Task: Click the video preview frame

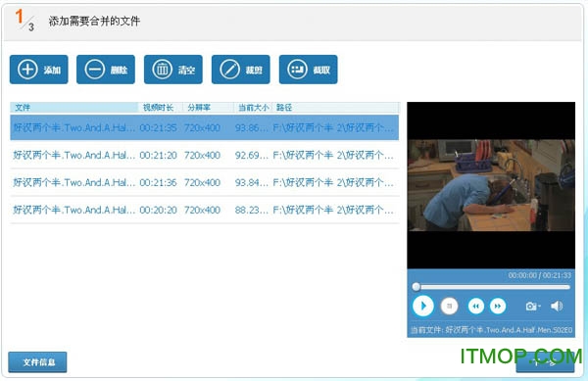Action: (x=491, y=185)
